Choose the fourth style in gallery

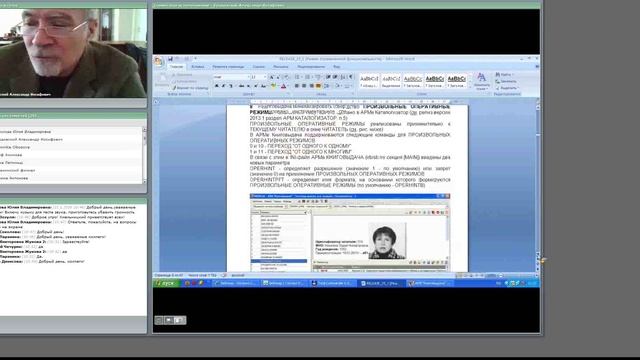click(x=435, y=81)
